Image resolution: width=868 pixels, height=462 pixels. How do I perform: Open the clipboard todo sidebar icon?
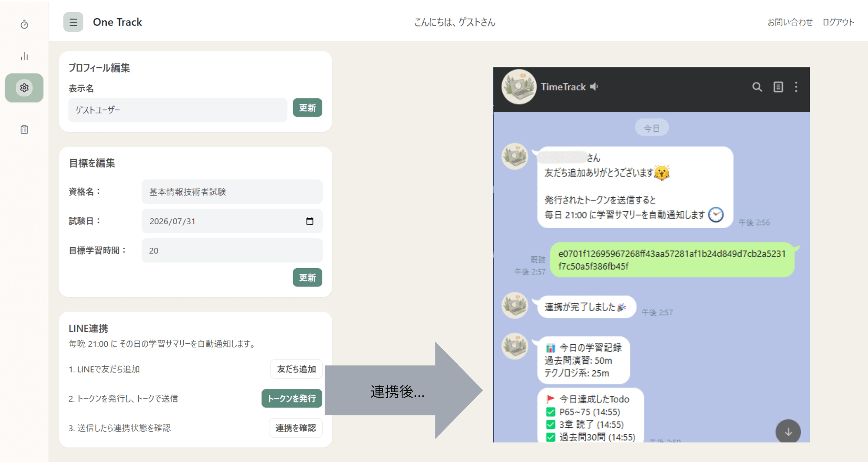24,130
